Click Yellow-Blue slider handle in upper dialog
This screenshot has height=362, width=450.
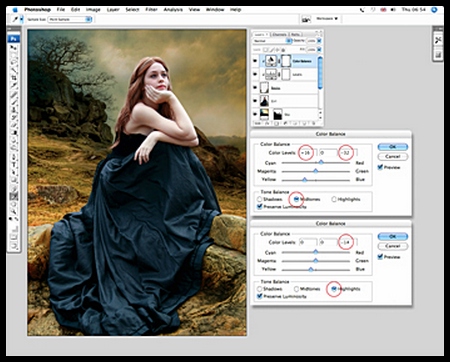(304, 179)
